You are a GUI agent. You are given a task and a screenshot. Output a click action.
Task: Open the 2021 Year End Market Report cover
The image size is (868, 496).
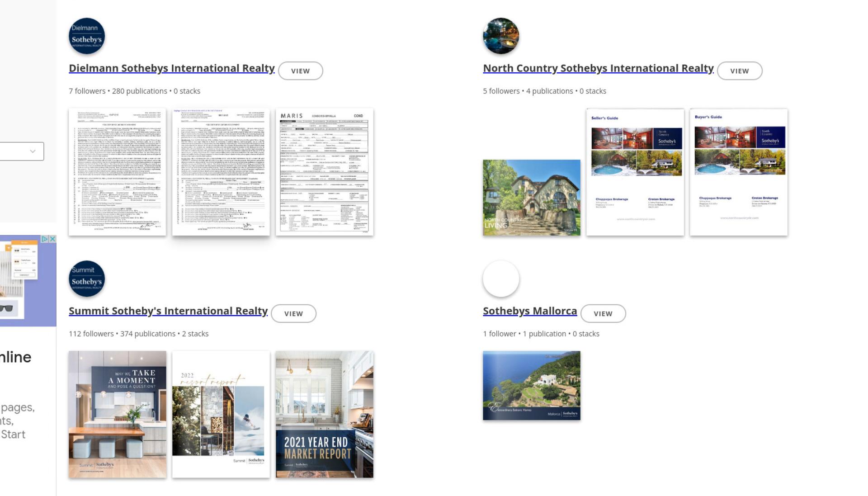325,415
